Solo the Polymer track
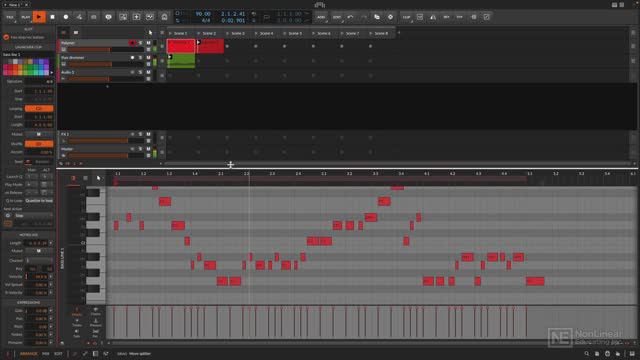This screenshot has width=640, height=360. click(x=140, y=43)
